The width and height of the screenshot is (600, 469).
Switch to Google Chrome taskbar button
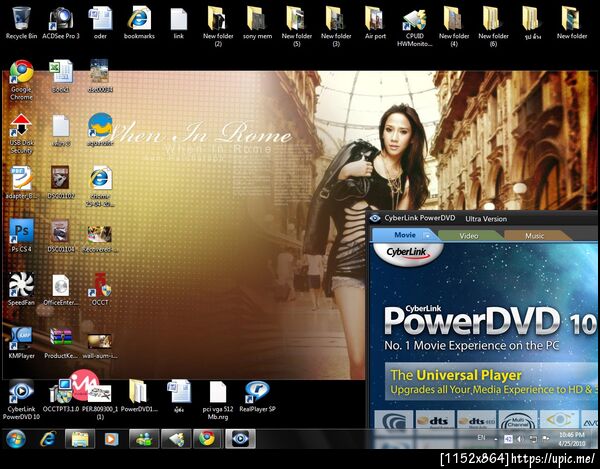tap(207, 438)
